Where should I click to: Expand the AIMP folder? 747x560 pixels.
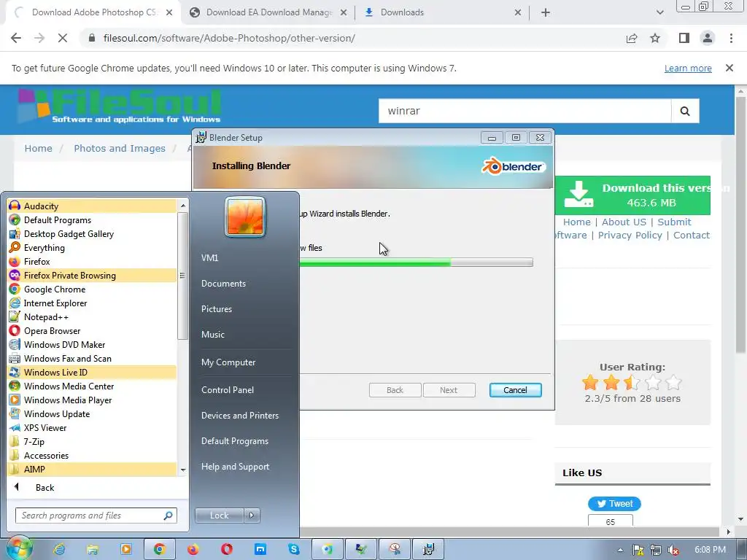click(x=92, y=469)
